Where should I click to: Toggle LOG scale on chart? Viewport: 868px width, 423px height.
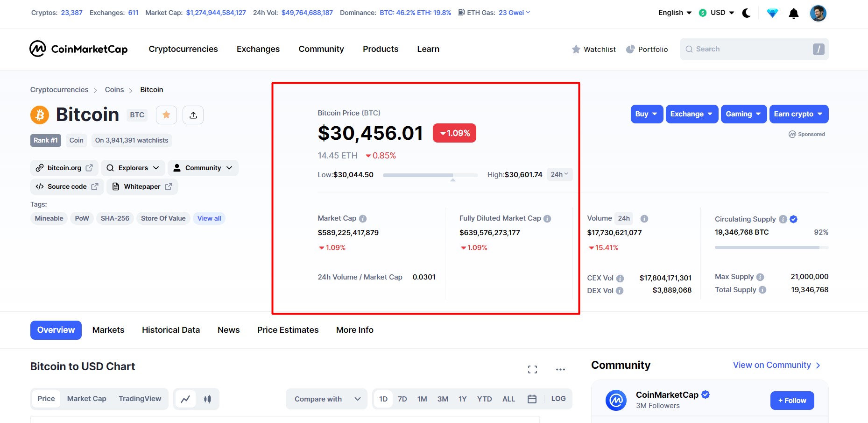pyautogui.click(x=558, y=399)
